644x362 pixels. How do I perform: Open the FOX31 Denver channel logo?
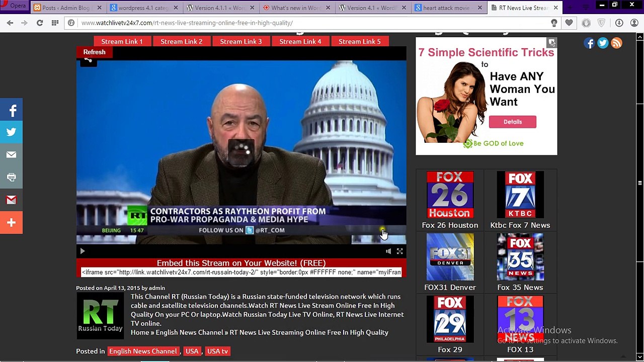coord(450,257)
